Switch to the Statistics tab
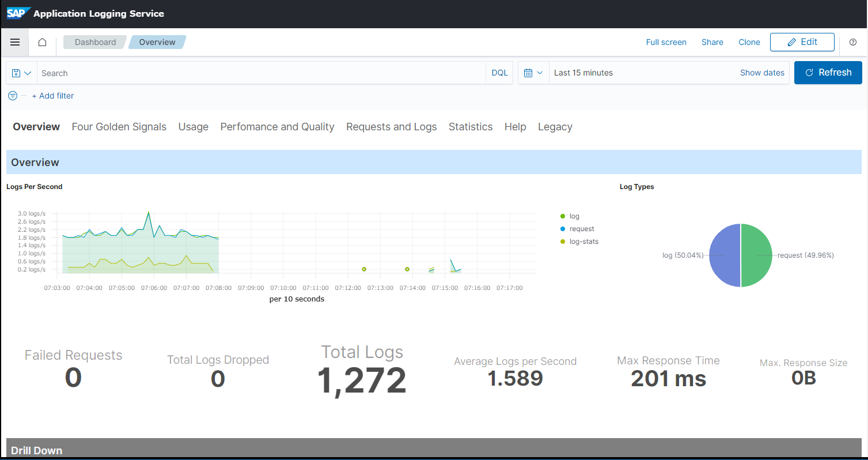 [x=471, y=127]
